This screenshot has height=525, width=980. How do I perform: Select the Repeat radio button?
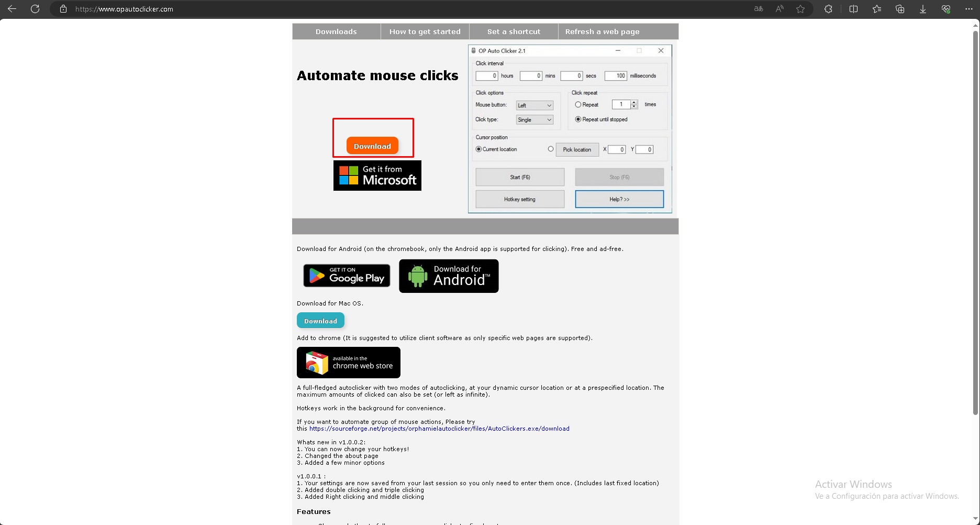click(578, 105)
